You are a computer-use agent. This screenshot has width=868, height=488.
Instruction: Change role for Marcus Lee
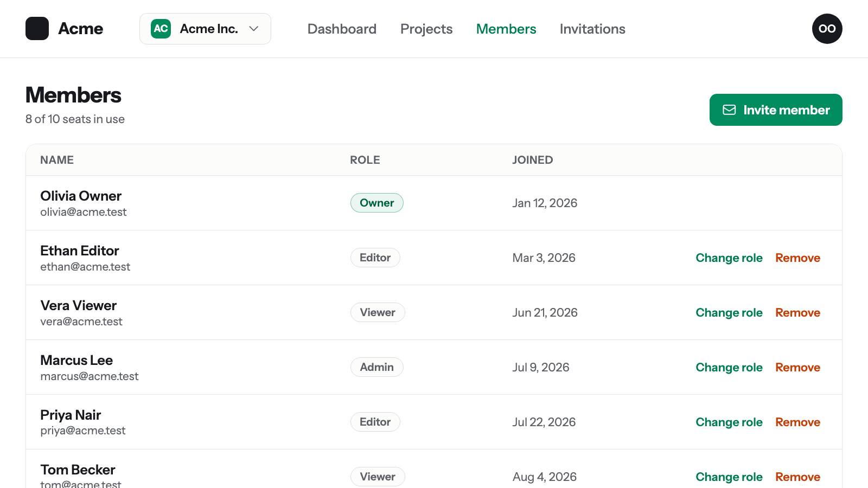[x=729, y=368]
